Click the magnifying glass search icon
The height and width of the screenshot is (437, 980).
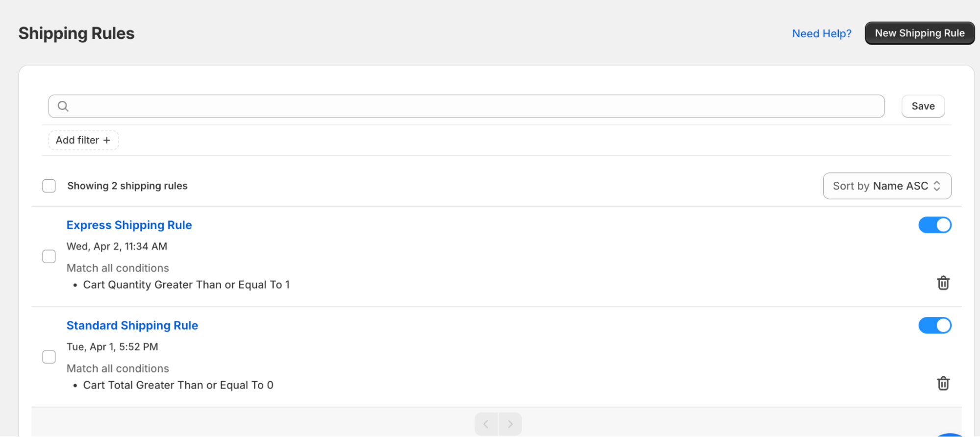63,106
